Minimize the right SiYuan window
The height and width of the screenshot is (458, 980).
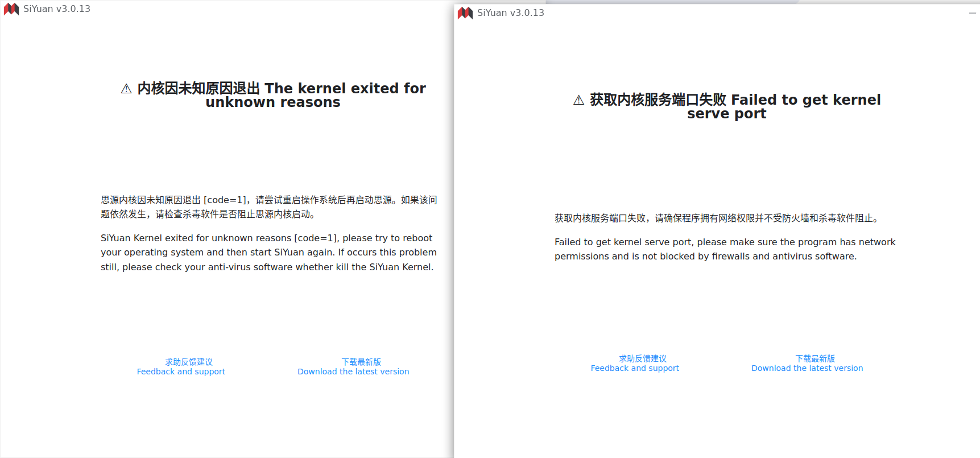[972, 13]
